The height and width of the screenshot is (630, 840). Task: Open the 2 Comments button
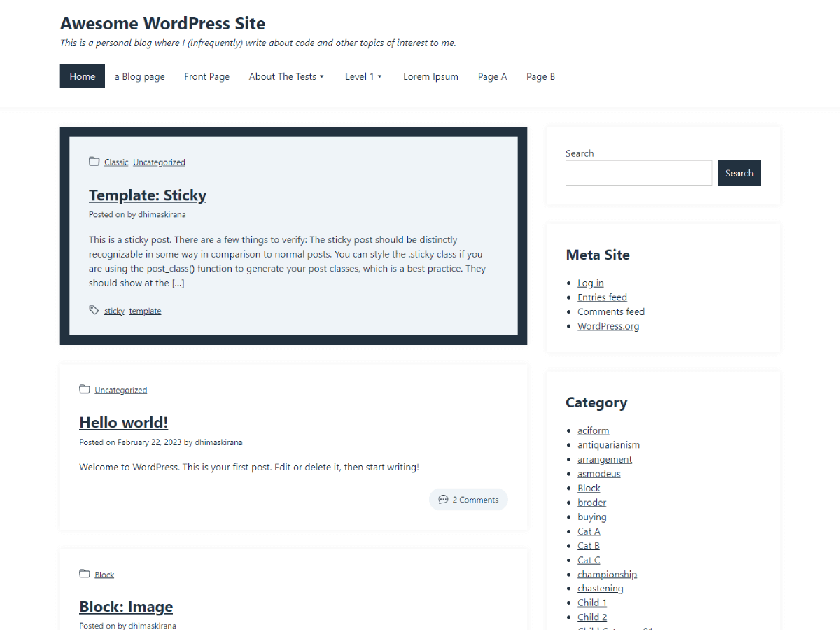(468, 500)
